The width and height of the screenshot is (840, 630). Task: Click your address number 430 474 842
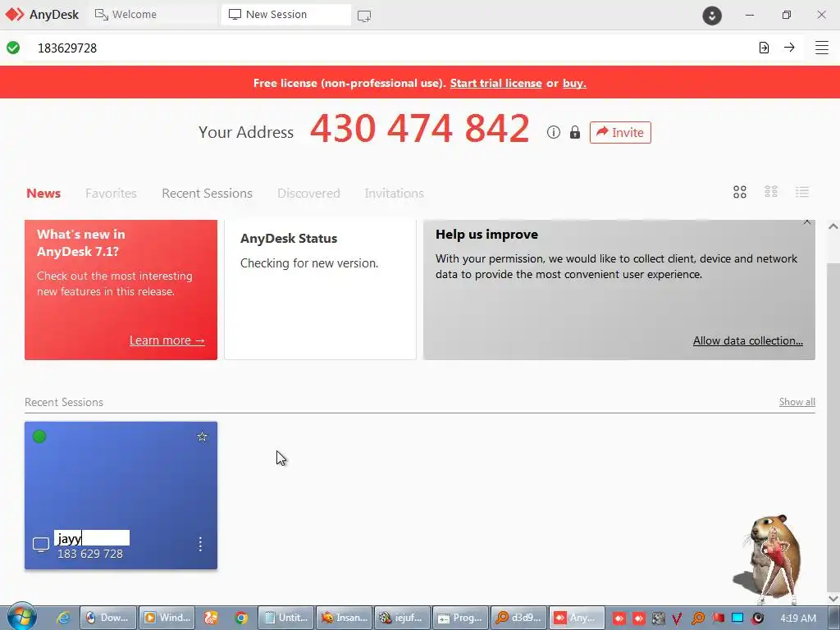420,129
